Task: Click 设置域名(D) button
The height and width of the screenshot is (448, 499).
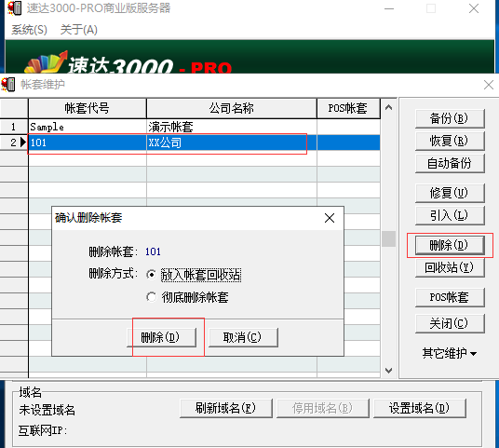Action: [420, 408]
